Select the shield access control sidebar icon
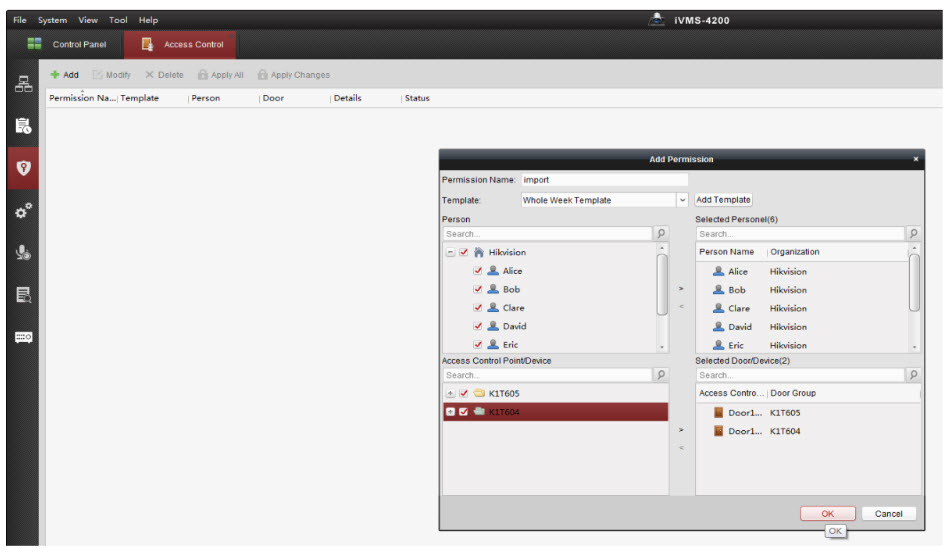Viewport: 946px width, 554px height. click(23, 168)
